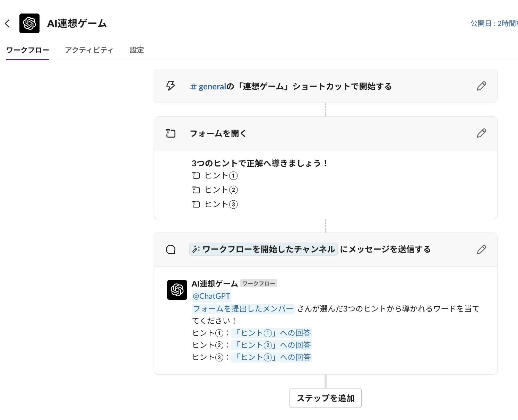Click the AI連想ゲーム workflow logo icon
The height and width of the screenshot is (420, 518).
point(29,24)
